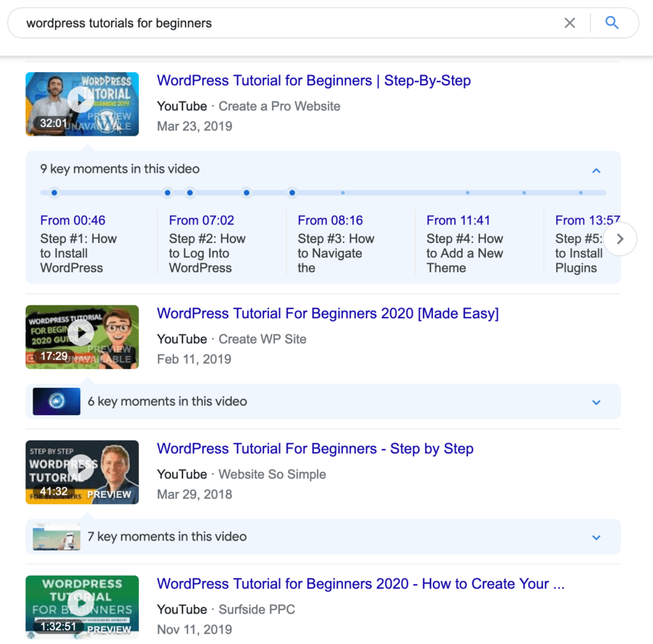
Task: Click the 6 key moments preview thumbnail
Action: 57,401
